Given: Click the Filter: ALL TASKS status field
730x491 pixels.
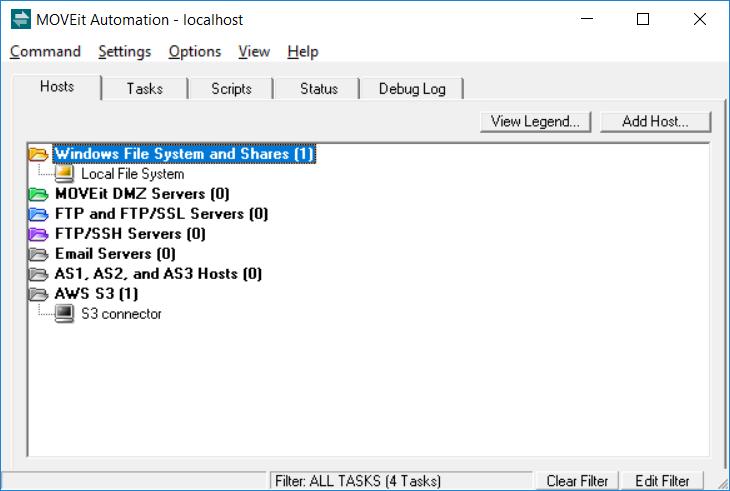Looking at the screenshot, I should tap(401, 481).
